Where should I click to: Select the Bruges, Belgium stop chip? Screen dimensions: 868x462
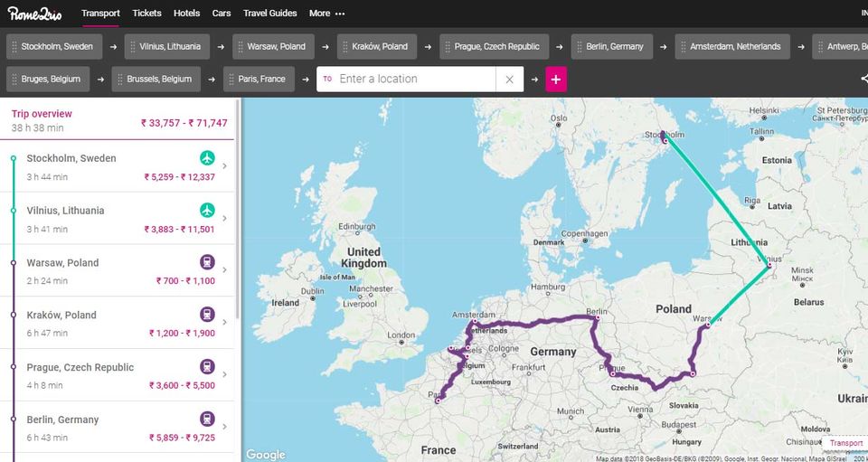click(48, 80)
